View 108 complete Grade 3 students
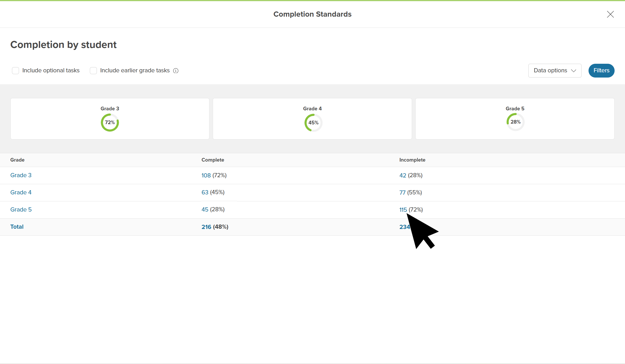The width and height of the screenshot is (625, 364). click(x=206, y=176)
